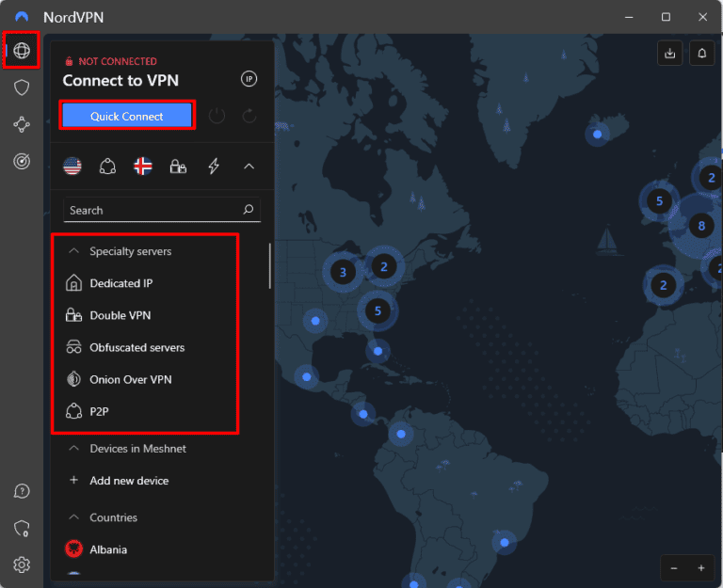Click the IP info circle icon
Image resolution: width=723 pixels, height=588 pixels.
click(249, 79)
